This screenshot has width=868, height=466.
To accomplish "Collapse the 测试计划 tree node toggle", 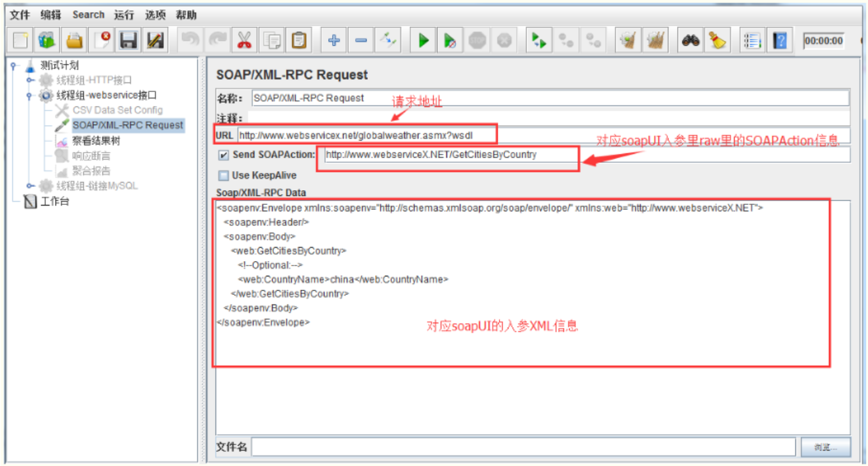I will click(14, 65).
